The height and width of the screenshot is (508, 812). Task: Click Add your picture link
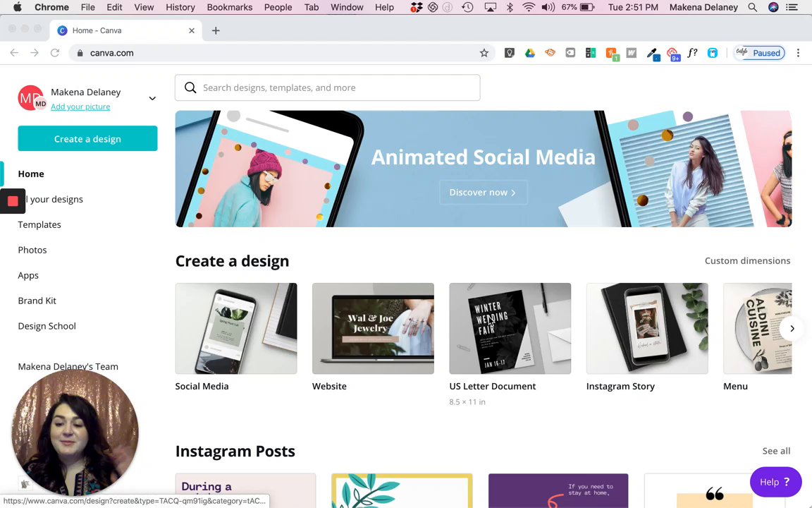[80, 107]
